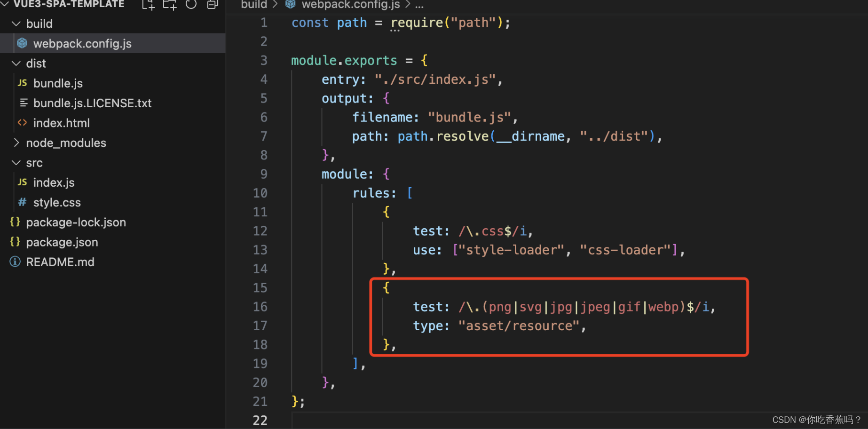This screenshot has width=868, height=429.
Task: Click the webpack icon in the breadcrumb
Action: click(291, 4)
